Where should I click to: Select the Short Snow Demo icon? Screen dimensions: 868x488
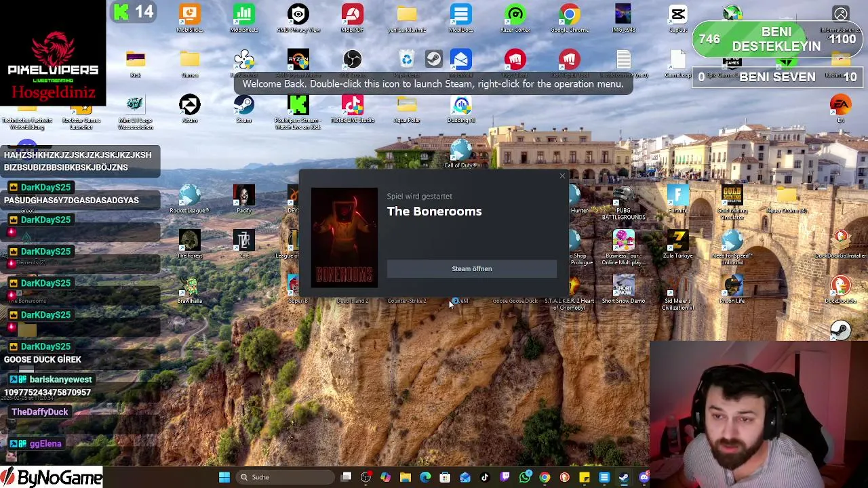click(623, 290)
